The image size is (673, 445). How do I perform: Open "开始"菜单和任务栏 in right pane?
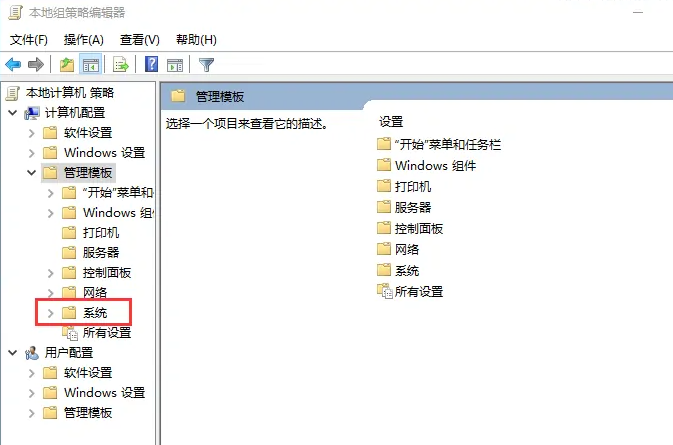coord(448,145)
